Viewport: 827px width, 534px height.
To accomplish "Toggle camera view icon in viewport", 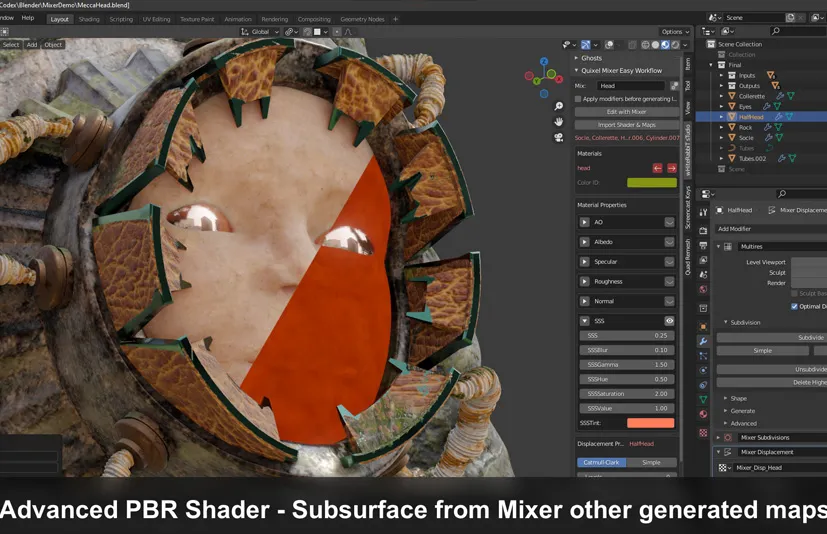I will (559, 137).
